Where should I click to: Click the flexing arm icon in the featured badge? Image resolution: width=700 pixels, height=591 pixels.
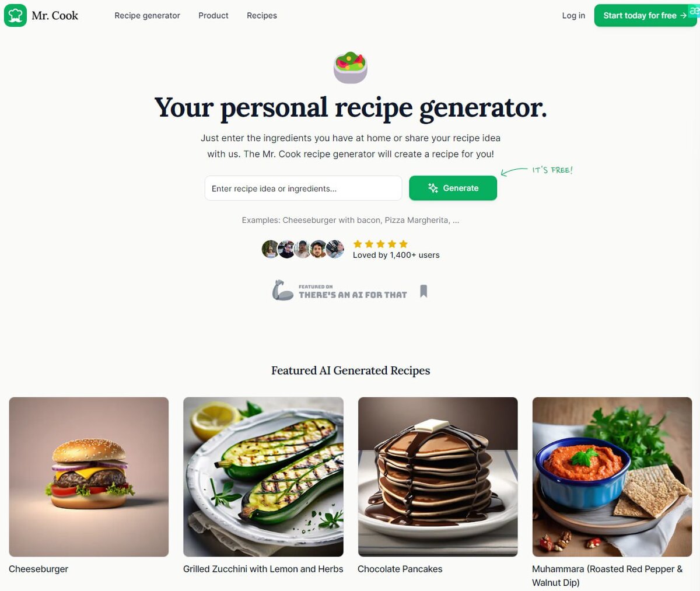pos(282,290)
